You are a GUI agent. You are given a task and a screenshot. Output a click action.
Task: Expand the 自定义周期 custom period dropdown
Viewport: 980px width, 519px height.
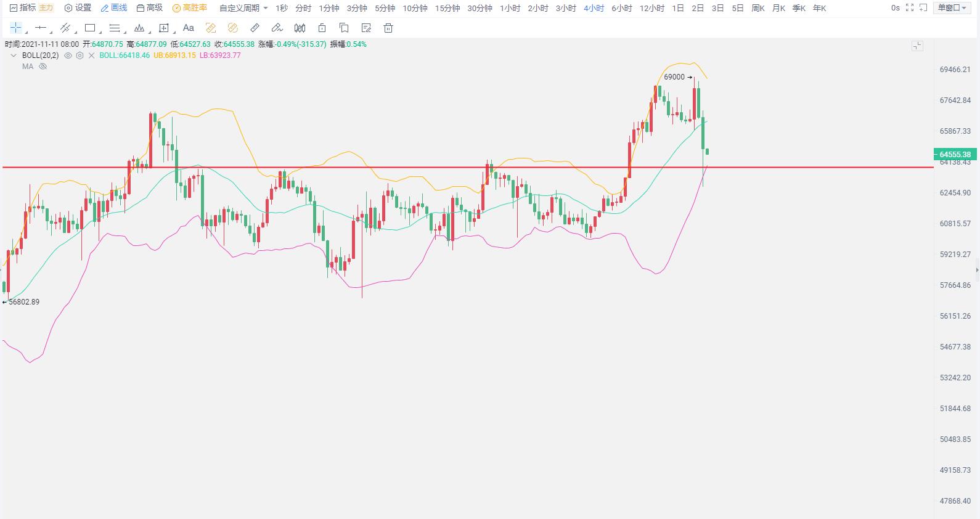click(243, 8)
